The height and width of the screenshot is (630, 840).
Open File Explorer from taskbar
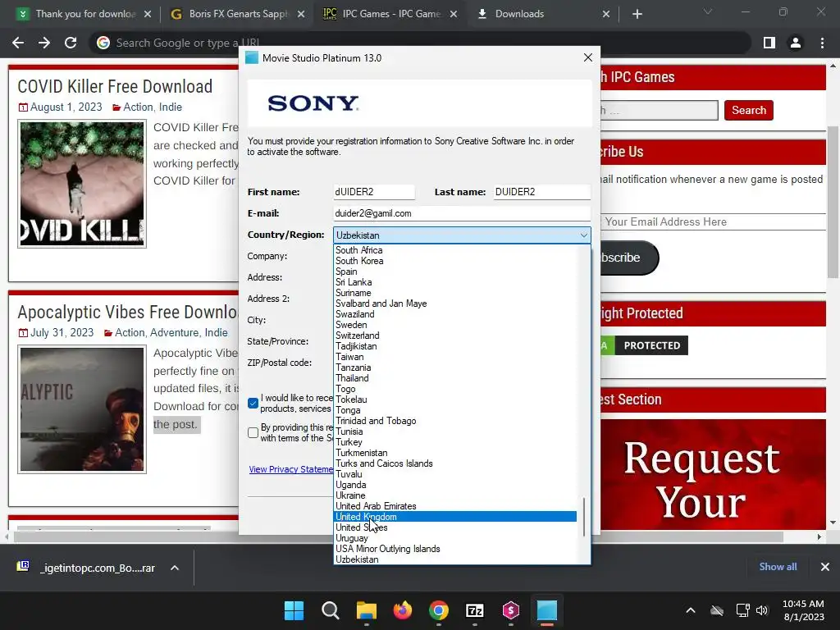click(x=367, y=610)
